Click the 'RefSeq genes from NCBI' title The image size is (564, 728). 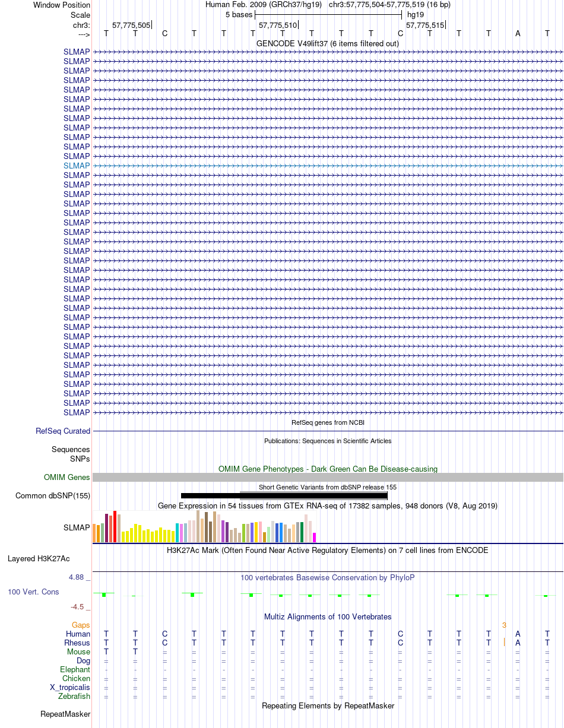(x=328, y=422)
